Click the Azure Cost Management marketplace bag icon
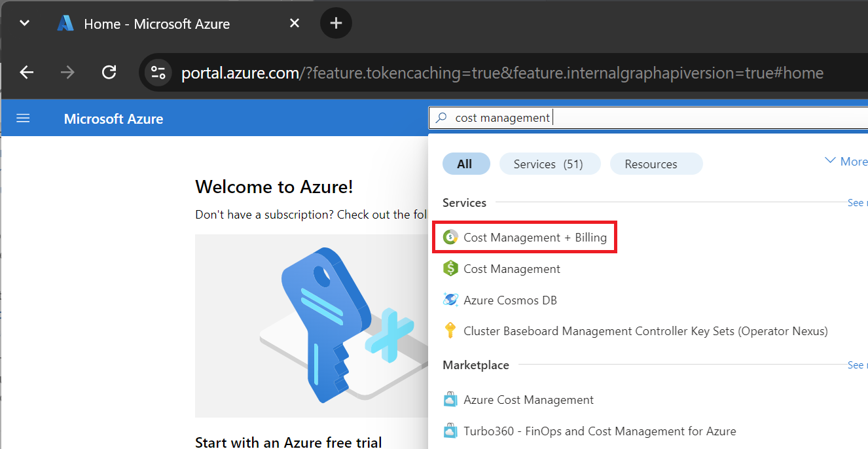This screenshot has height=449, width=868. coord(450,400)
